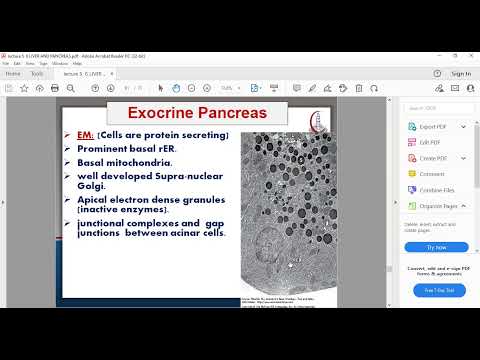
Task: Open the Window menu
Action: coord(60,63)
